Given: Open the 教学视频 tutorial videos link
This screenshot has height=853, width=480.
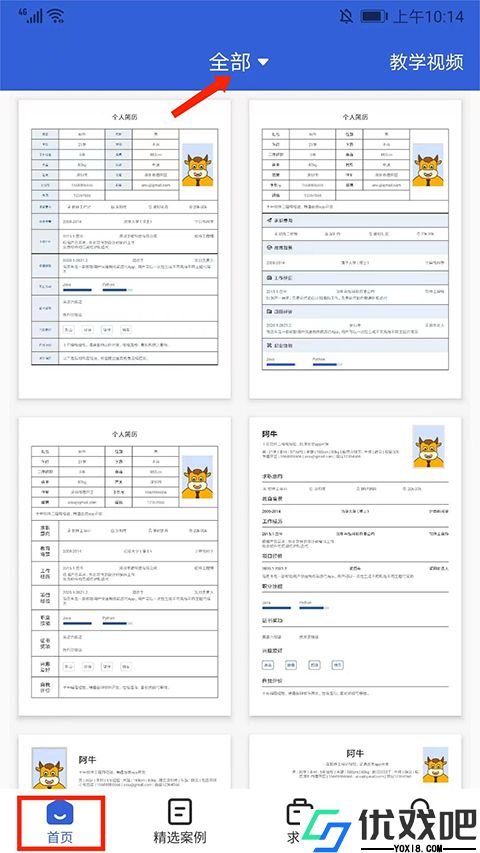Looking at the screenshot, I should pos(426,63).
